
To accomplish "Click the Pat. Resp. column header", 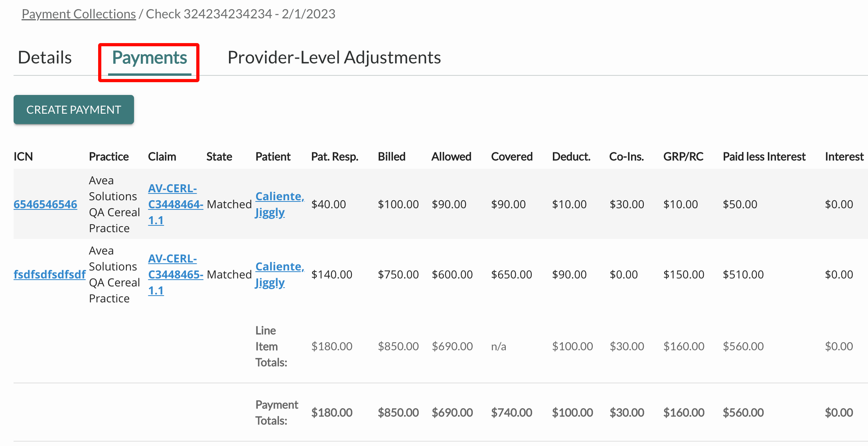I will [335, 156].
